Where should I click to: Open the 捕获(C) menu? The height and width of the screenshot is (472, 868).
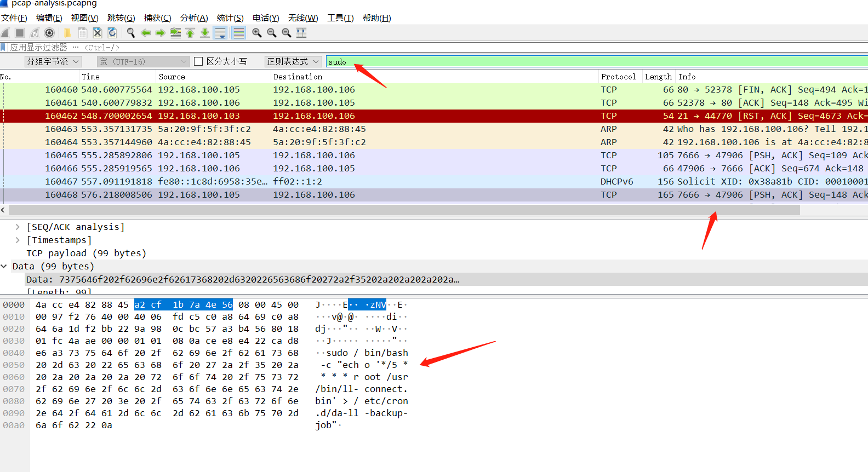click(158, 18)
